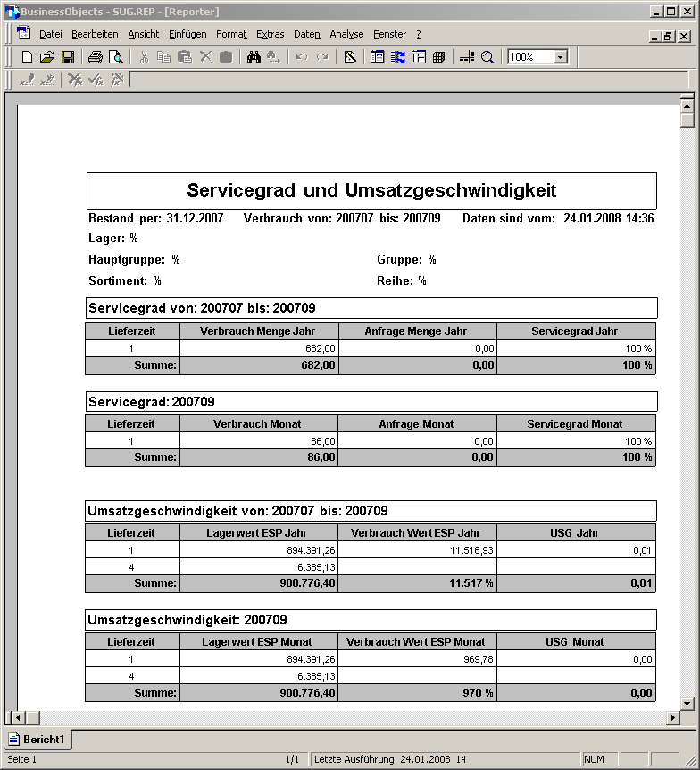700x770 pixels.
Task: Open the Fenster menu
Action: tap(389, 34)
